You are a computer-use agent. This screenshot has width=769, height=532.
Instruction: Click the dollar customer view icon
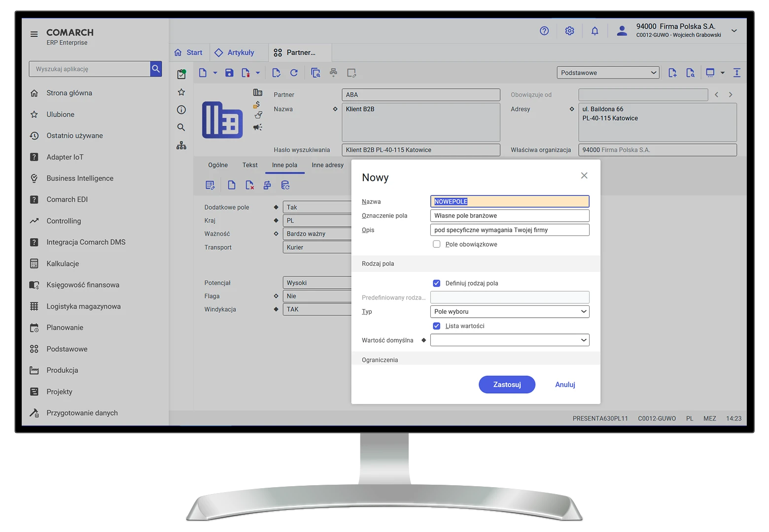[x=257, y=104]
